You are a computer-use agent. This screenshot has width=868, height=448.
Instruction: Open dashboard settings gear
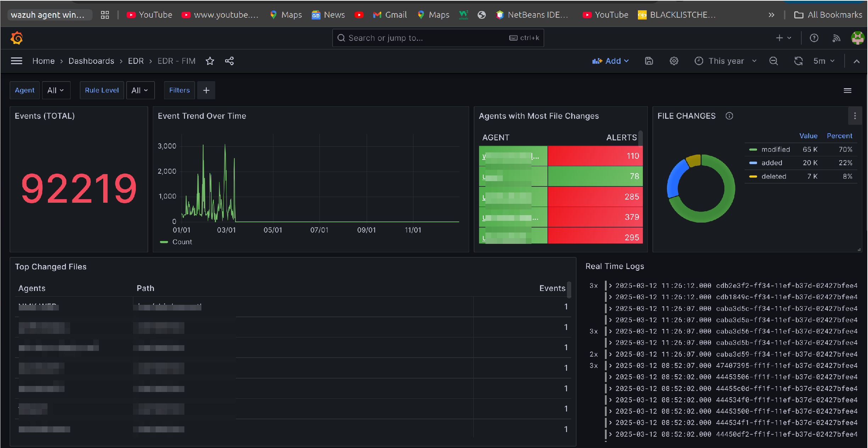tap(674, 61)
